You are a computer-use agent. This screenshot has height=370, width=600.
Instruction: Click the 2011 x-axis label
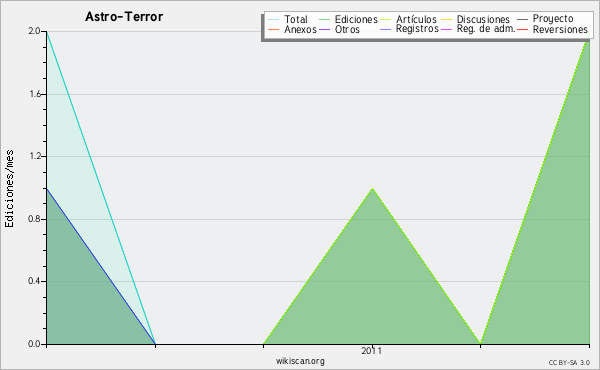coord(371,351)
